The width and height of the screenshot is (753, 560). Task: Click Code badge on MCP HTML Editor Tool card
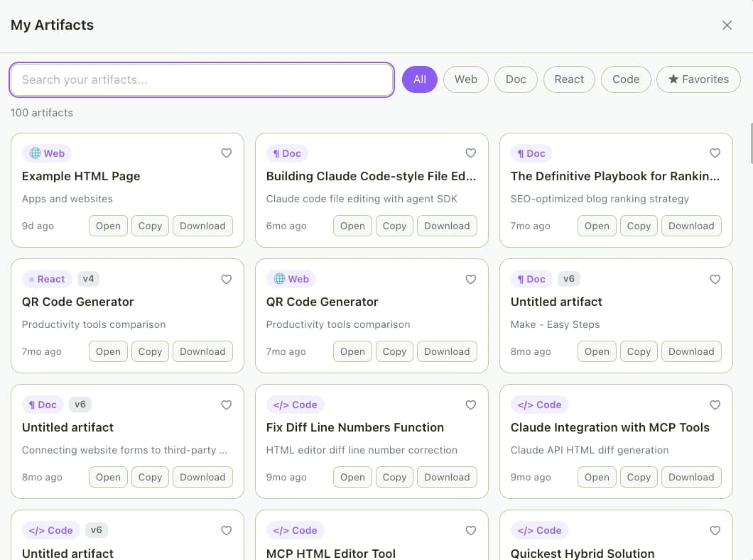click(x=296, y=531)
